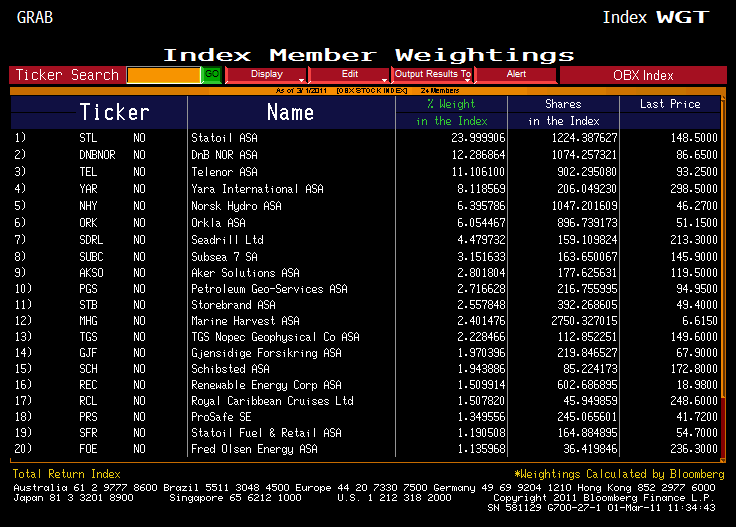Click the Shares in the Index header
Viewport: 736px width, 527px height.
(563, 113)
